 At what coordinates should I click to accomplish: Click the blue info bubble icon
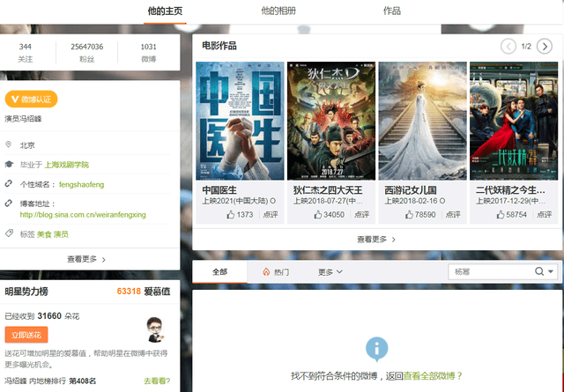tap(376, 349)
